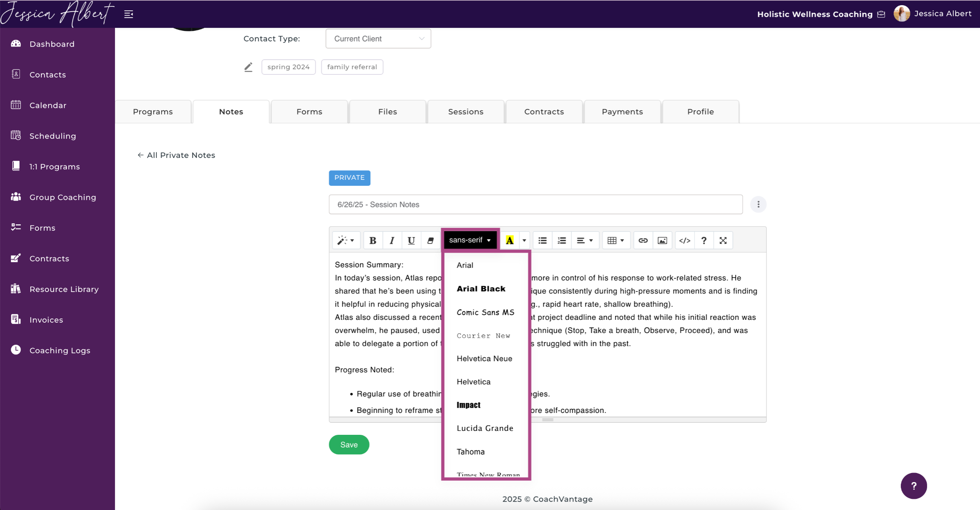Choose Arial Black font
This screenshot has width=980, height=510.
[486, 288]
